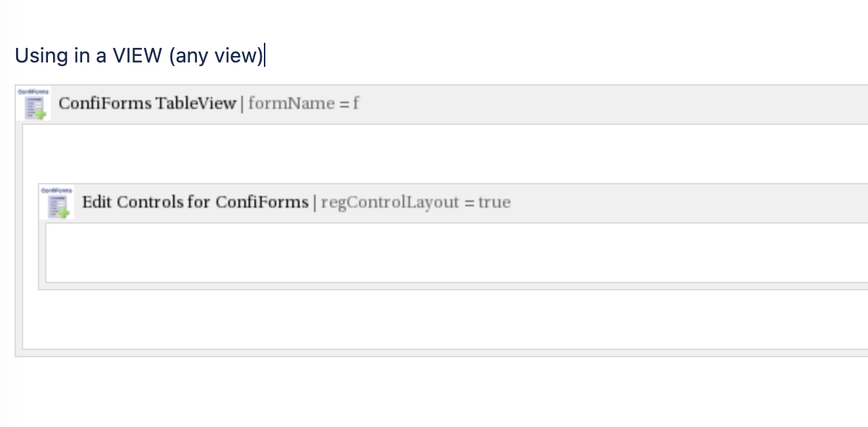Select the green plus badge on the TableView icon

click(41, 113)
